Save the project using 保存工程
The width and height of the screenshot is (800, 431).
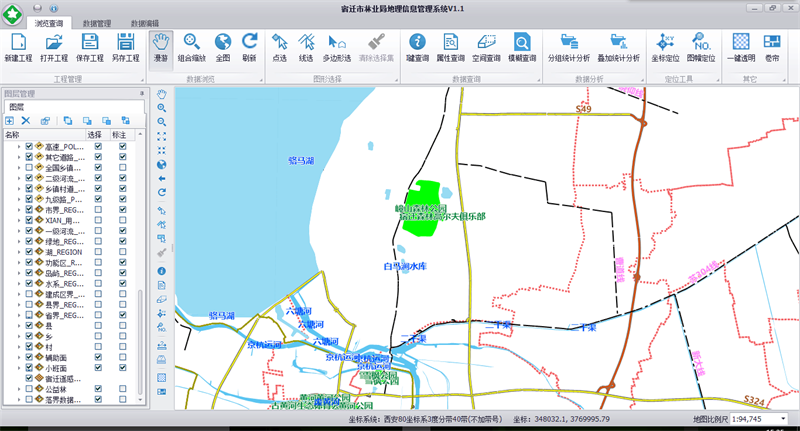(90, 42)
